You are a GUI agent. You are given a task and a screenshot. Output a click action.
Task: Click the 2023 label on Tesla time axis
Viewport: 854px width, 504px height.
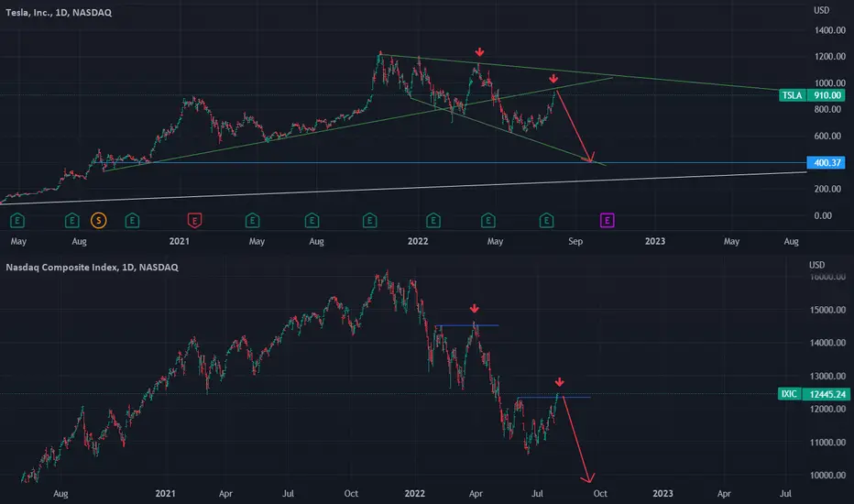click(x=655, y=241)
